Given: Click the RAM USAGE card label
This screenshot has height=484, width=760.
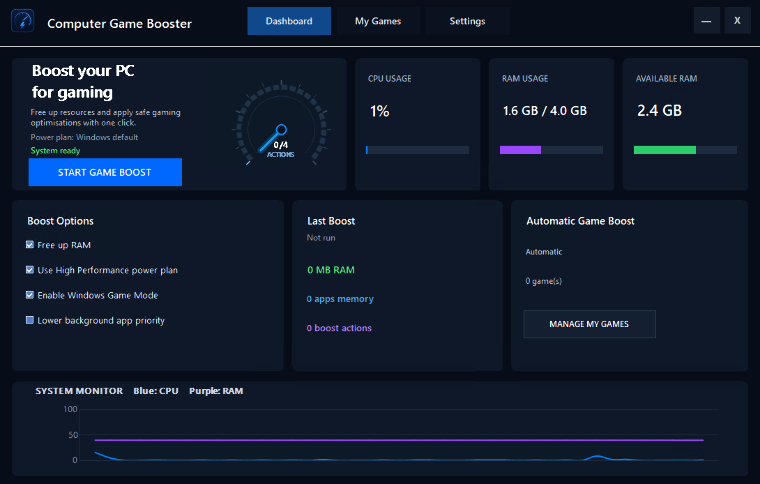Looking at the screenshot, I should click(525, 78).
